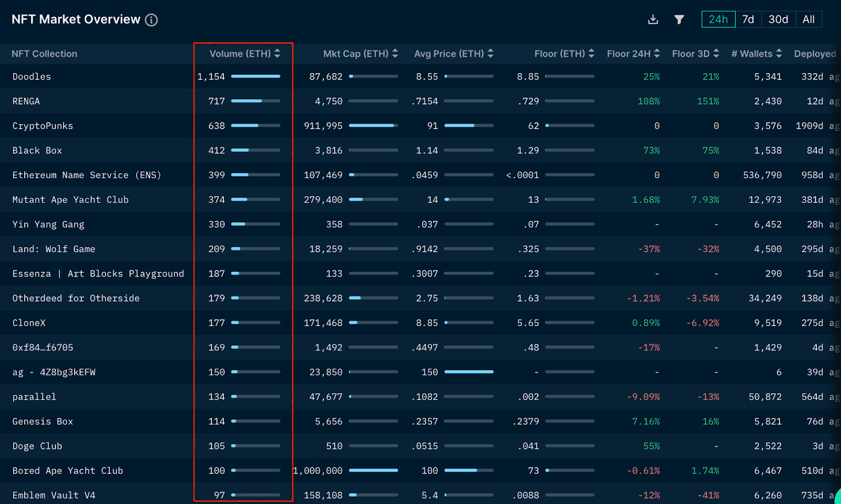Open Bored Ape Yacht Club collection

tap(67, 471)
